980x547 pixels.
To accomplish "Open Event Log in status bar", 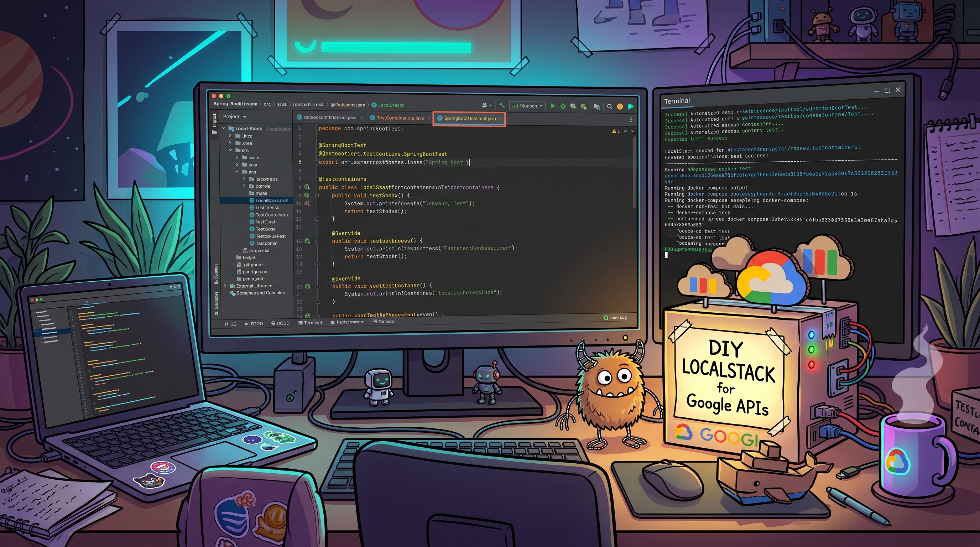I will pos(615,317).
